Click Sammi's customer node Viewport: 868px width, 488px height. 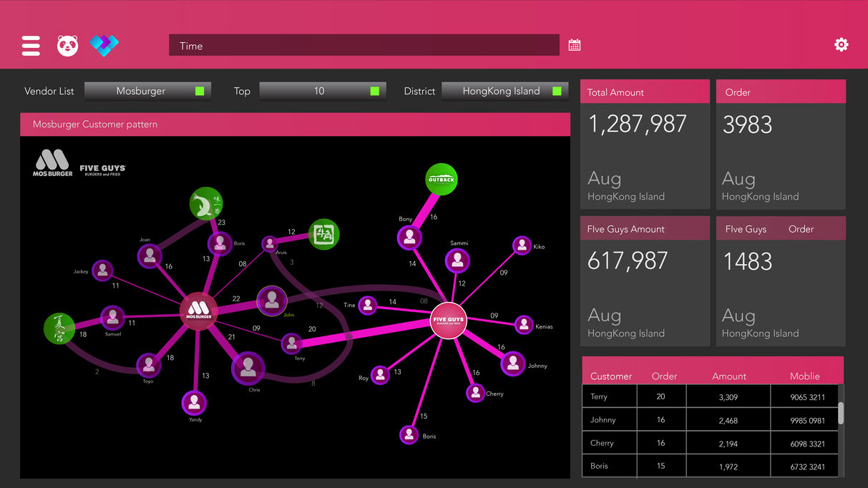pyautogui.click(x=459, y=260)
